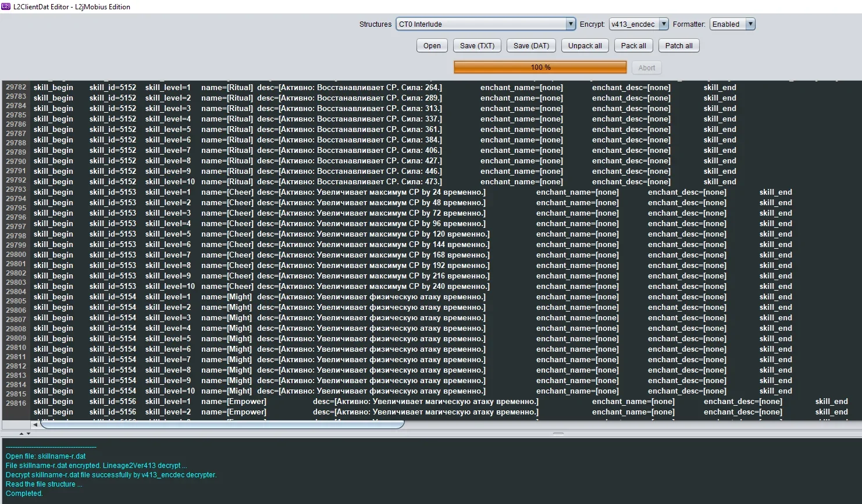Click the Open button
Image resolution: width=862 pixels, height=504 pixels.
click(x=432, y=46)
